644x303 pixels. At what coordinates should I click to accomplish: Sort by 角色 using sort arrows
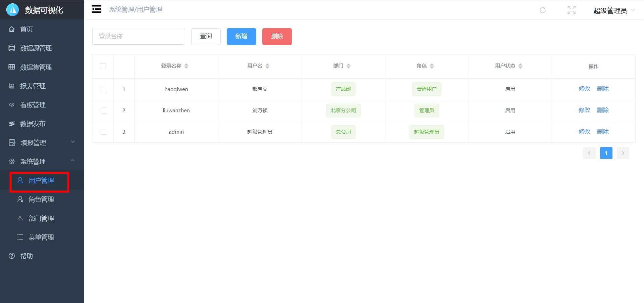coord(432,66)
